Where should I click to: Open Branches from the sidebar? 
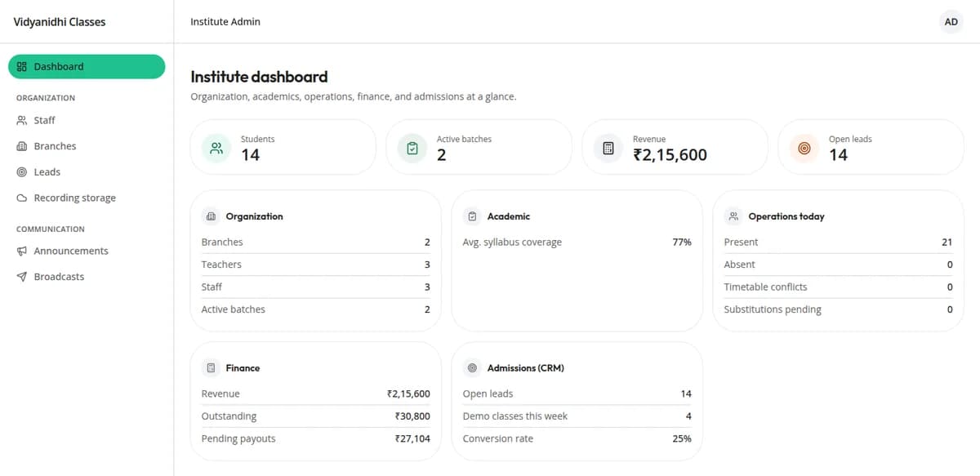(87, 146)
